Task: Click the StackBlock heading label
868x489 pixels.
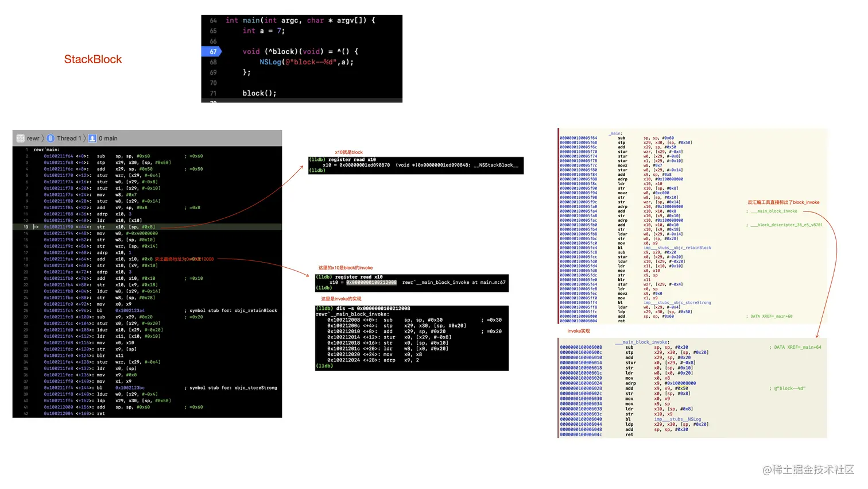Action: coord(92,59)
